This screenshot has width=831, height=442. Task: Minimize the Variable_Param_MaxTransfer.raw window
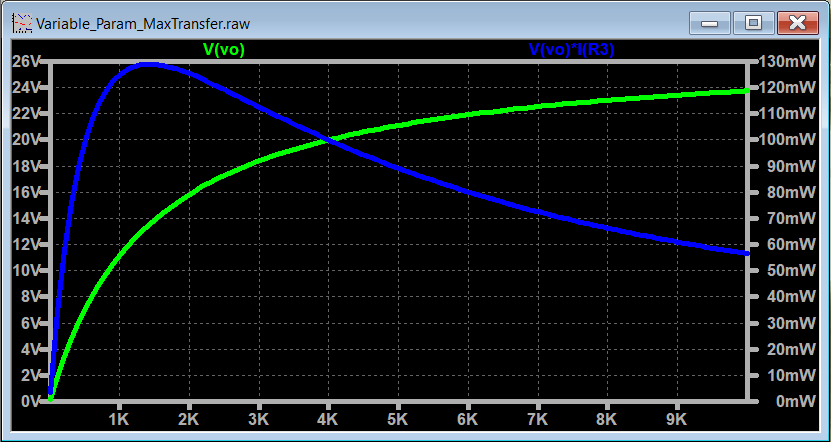(713, 20)
